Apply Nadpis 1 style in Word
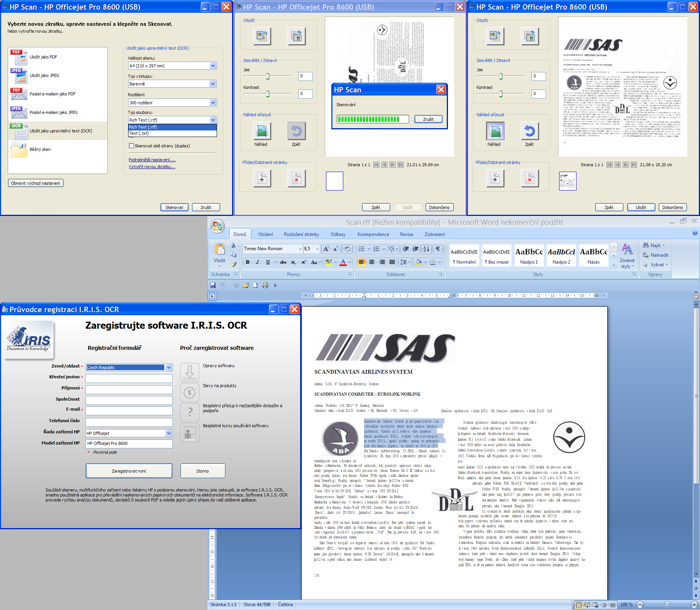 click(529, 256)
